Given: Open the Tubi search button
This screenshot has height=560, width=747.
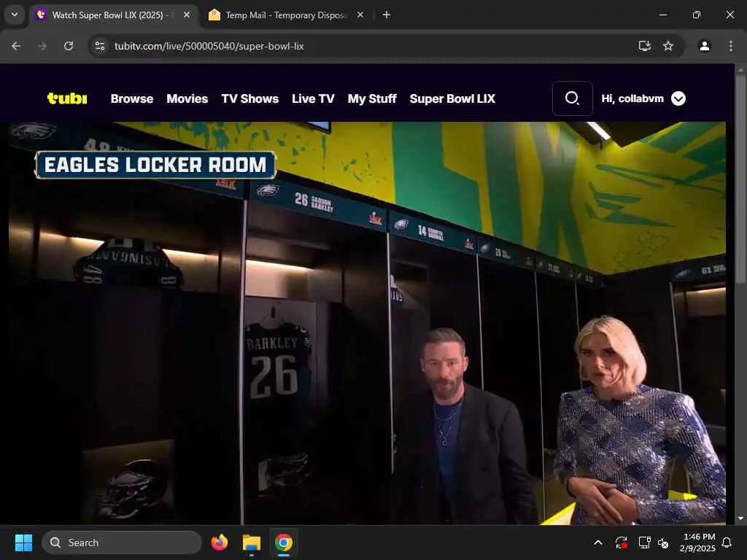Looking at the screenshot, I should [x=572, y=98].
